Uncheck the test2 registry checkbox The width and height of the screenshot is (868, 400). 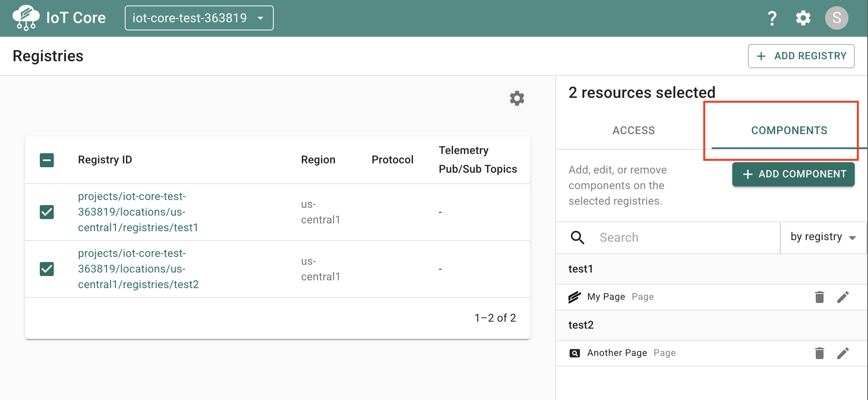47,269
